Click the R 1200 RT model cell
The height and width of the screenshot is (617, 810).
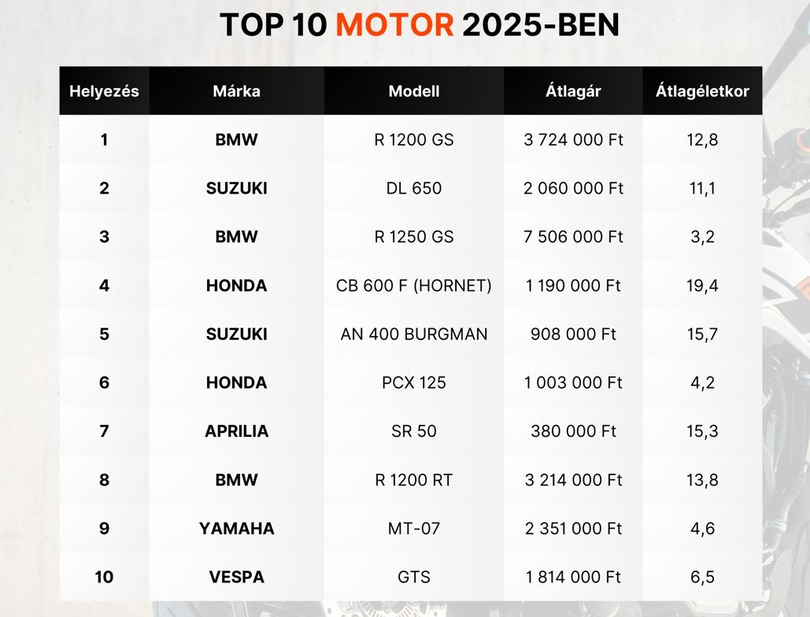pos(414,480)
